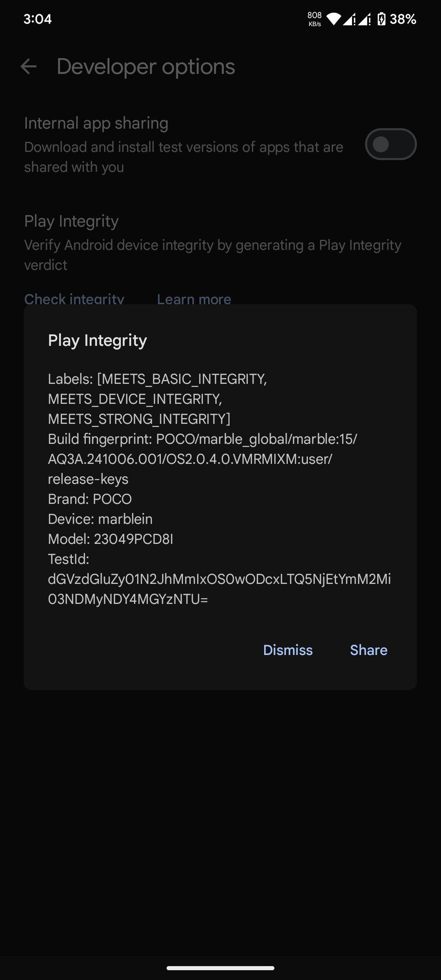Tap the back arrow icon

pos(29,67)
